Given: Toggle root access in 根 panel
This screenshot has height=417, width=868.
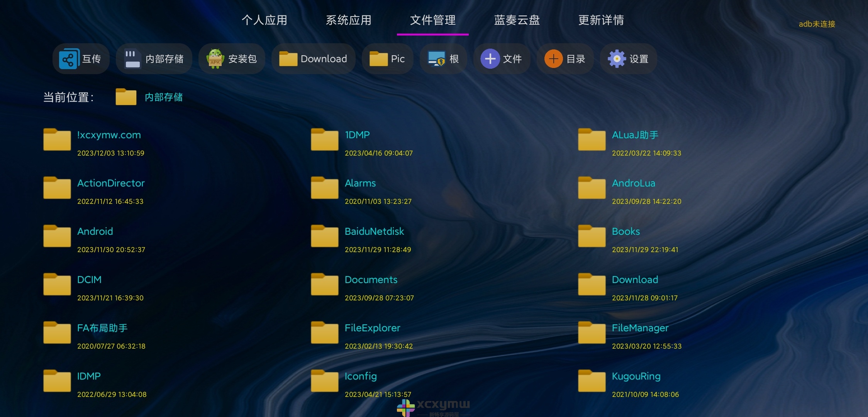Looking at the screenshot, I should tap(445, 59).
